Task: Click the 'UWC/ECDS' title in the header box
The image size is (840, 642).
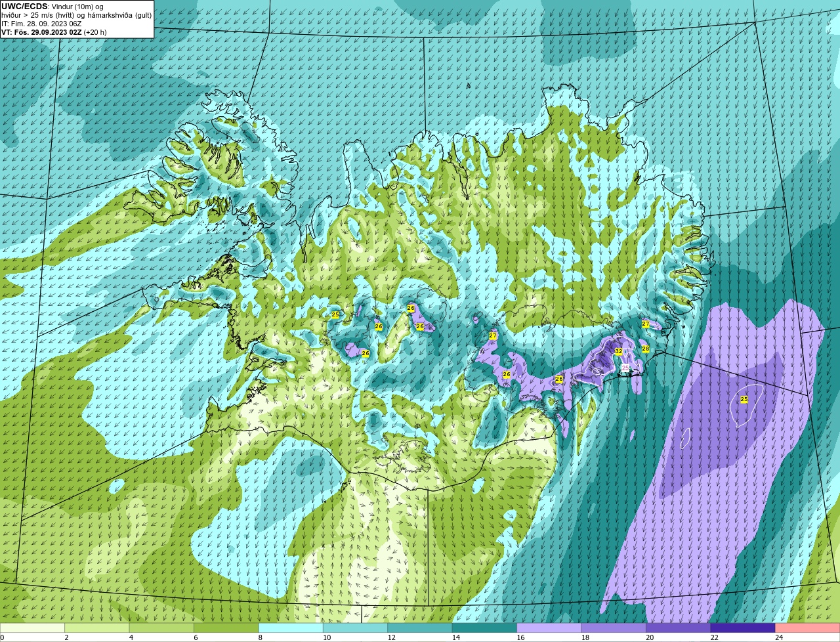Action: [24, 7]
